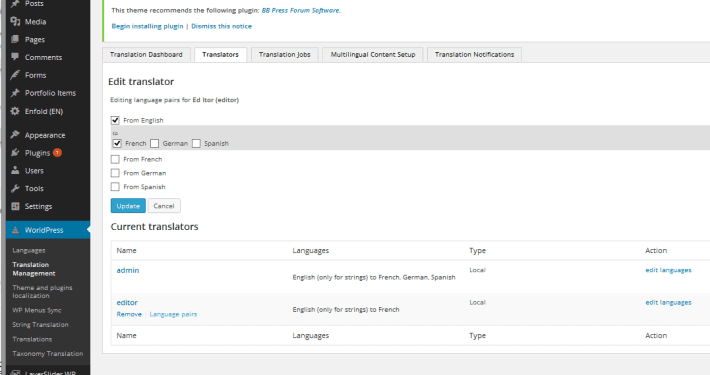This screenshot has height=375, width=710.
Task: Click 'English (only for strings) to French, German, Spanish'
Action: point(374,277)
